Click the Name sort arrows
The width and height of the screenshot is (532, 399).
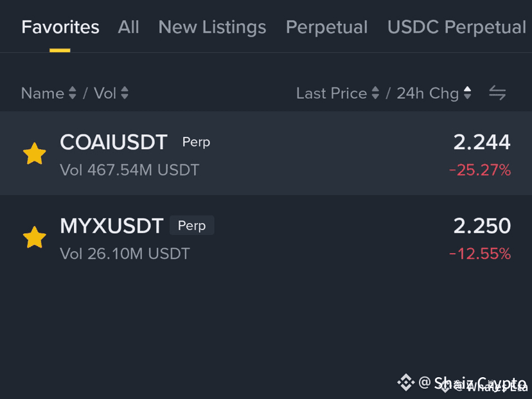pyautogui.click(x=73, y=93)
